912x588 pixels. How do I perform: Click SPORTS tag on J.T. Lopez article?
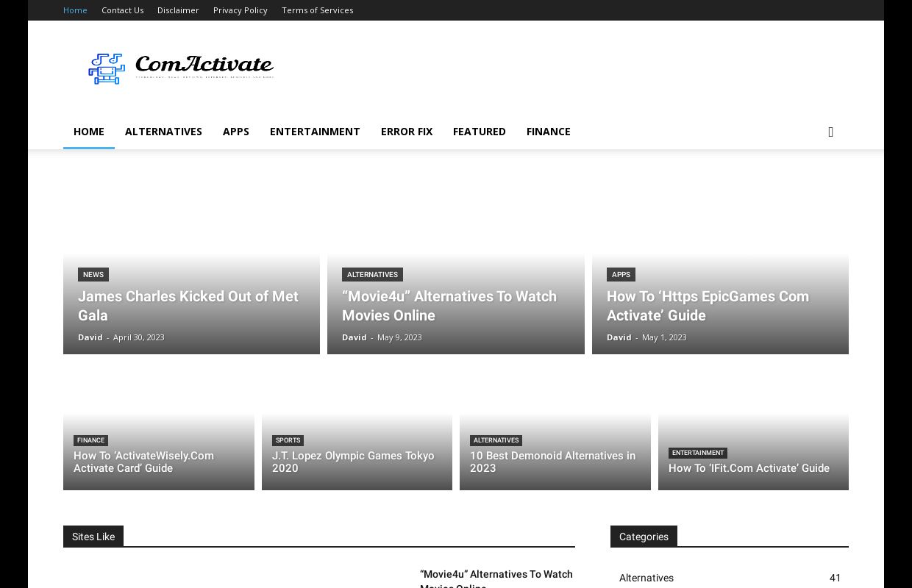288,440
